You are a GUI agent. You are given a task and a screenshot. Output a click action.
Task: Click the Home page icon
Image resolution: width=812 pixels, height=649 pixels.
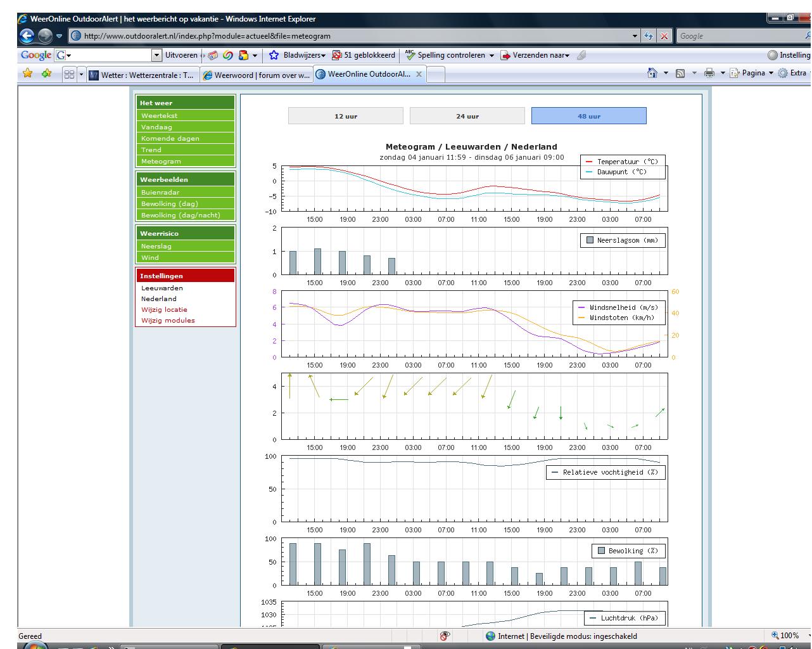[x=652, y=73]
